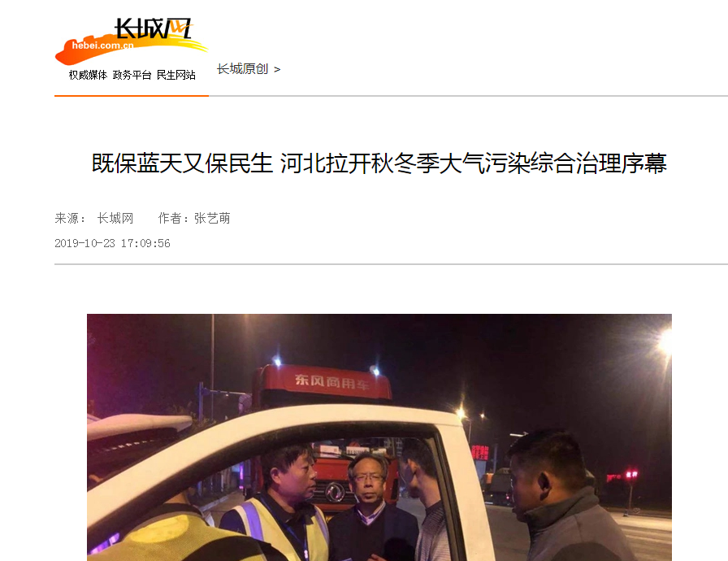This screenshot has width=728, height=561.
Task: Click the article headline 既保蓝天又保民生
Action: 182,163
